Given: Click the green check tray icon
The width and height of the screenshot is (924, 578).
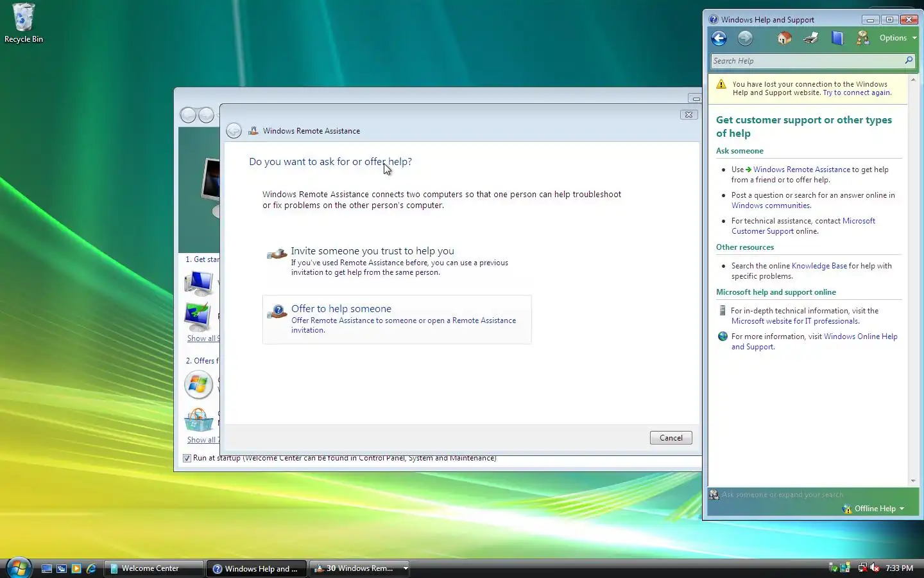Looking at the screenshot, I should (x=833, y=568).
